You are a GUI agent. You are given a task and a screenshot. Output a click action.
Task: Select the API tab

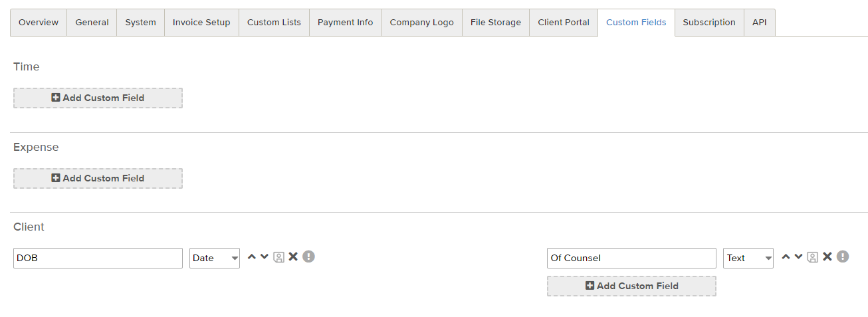(759, 23)
